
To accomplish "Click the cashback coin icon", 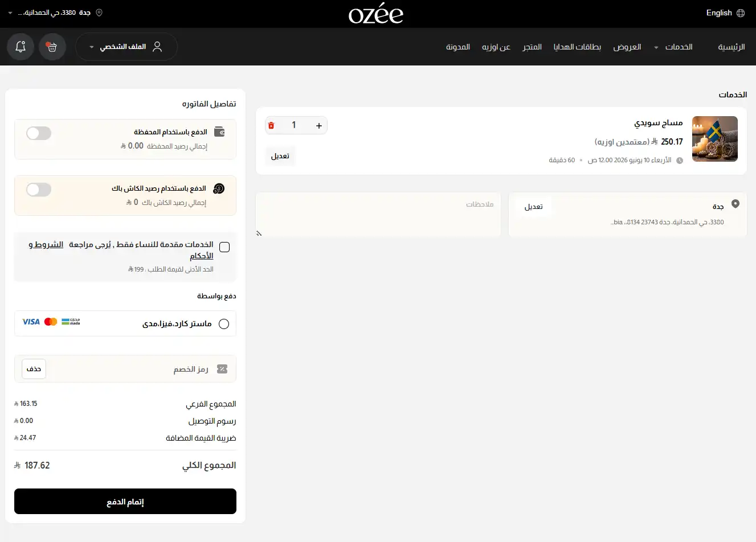I will click(x=219, y=188).
